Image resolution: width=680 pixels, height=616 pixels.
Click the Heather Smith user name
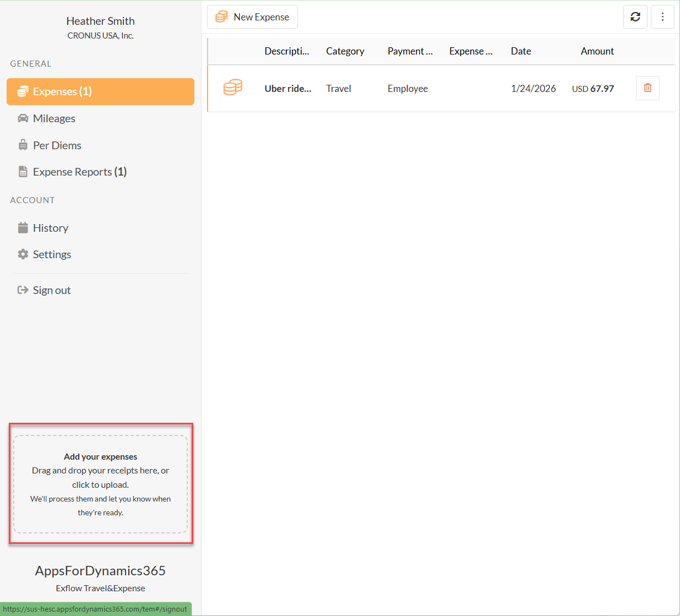(100, 21)
